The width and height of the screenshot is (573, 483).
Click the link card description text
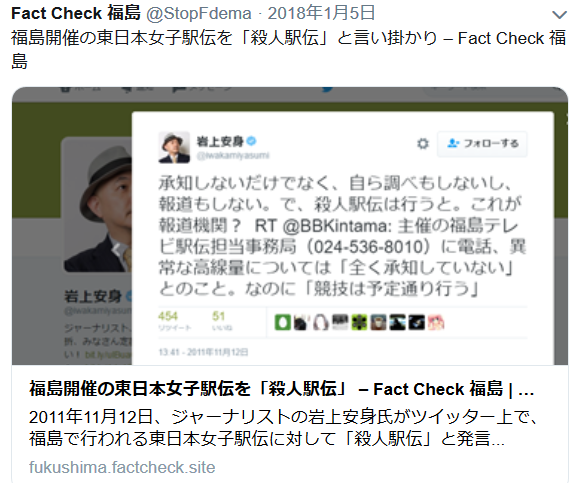tap(283, 428)
